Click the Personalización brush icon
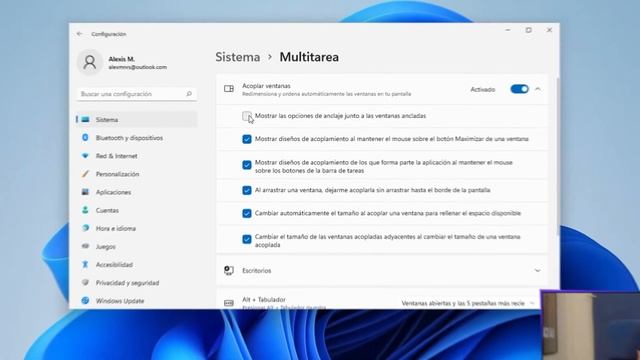This screenshot has height=360, width=640. (x=85, y=174)
